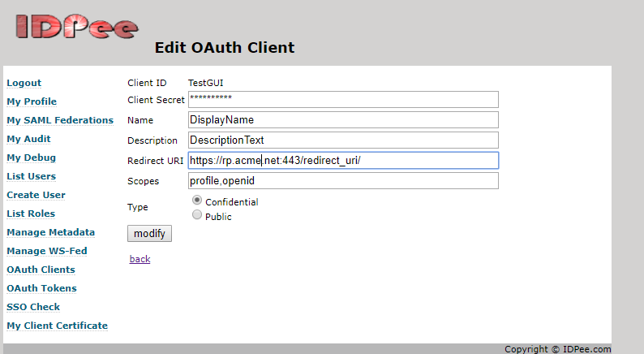The width and height of the screenshot is (644, 354).
Task: Open My Debug page
Action: coord(31,158)
